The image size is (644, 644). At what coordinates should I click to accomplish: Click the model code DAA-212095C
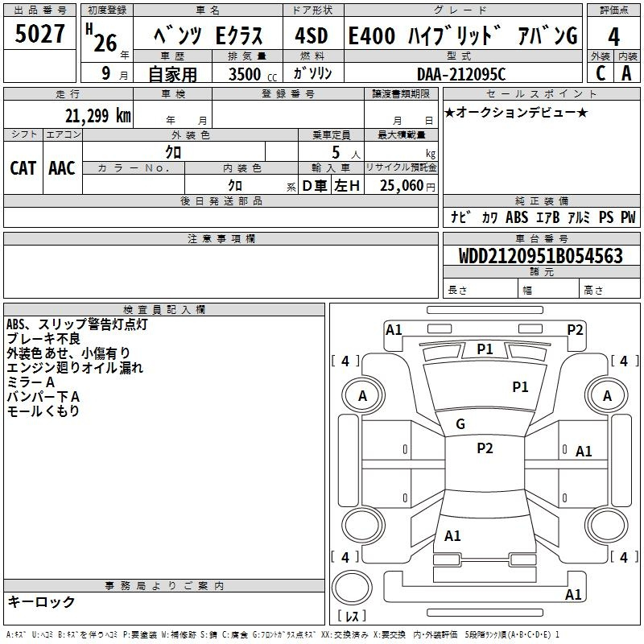point(461,74)
